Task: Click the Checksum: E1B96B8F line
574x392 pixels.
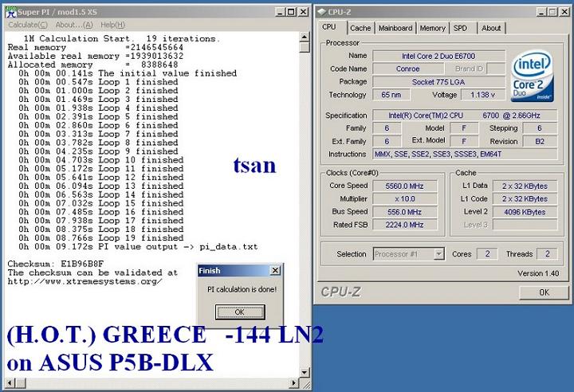Action: pos(56,264)
